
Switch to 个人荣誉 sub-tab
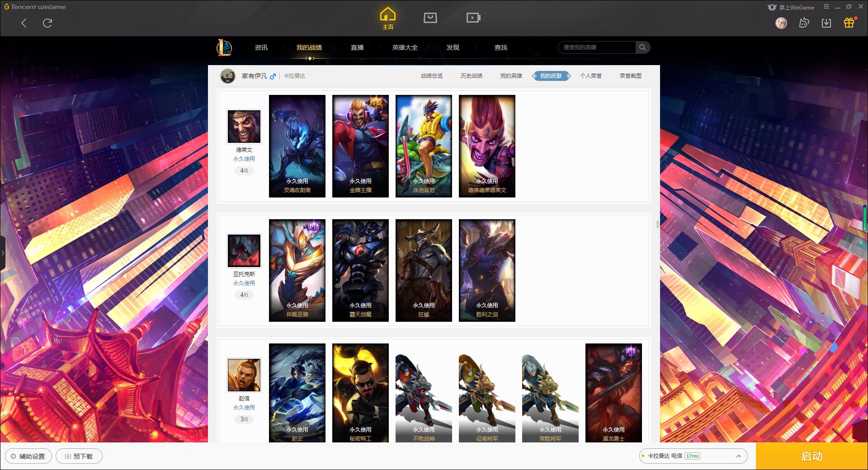click(x=591, y=76)
